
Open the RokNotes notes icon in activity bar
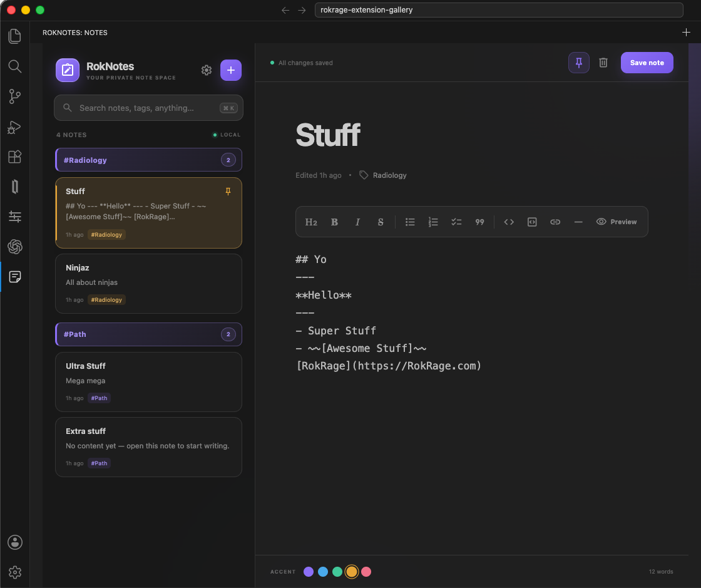(x=15, y=277)
